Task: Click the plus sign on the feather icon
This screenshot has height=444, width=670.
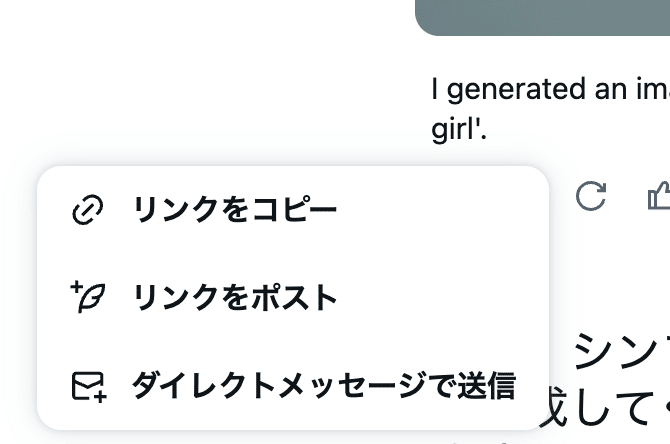Action: (x=76, y=288)
